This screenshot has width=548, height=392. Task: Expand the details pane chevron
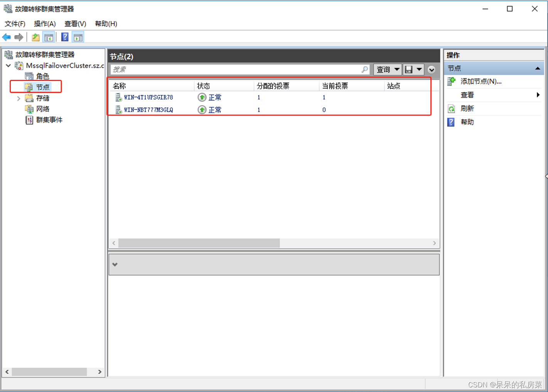point(115,264)
